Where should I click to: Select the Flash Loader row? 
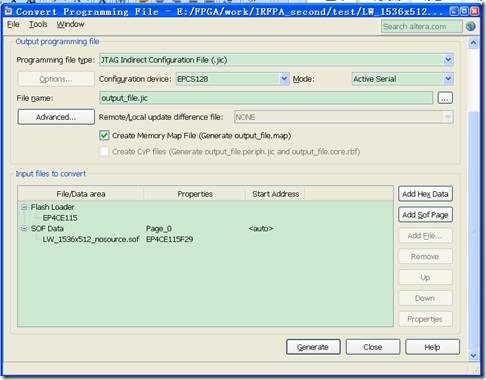(x=52, y=207)
